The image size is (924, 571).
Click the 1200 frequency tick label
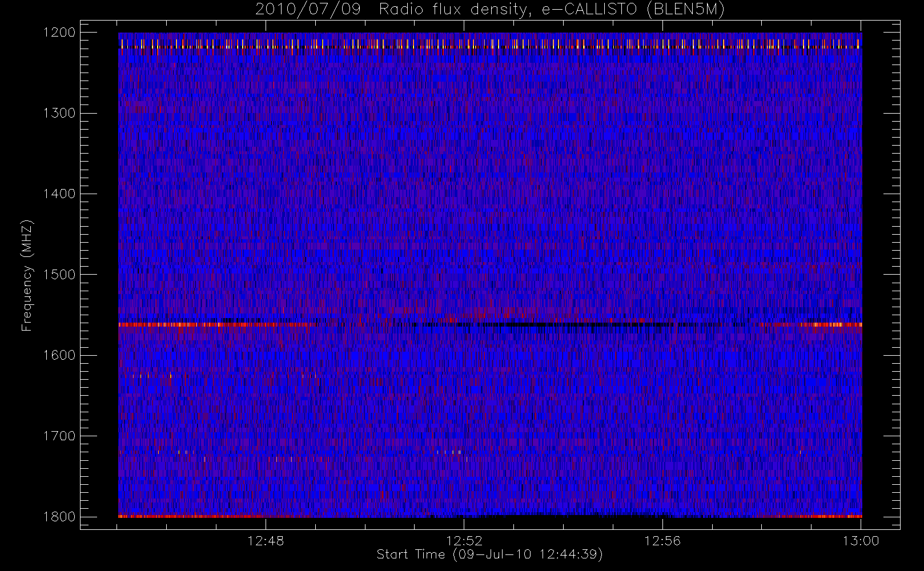pyautogui.click(x=59, y=33)
